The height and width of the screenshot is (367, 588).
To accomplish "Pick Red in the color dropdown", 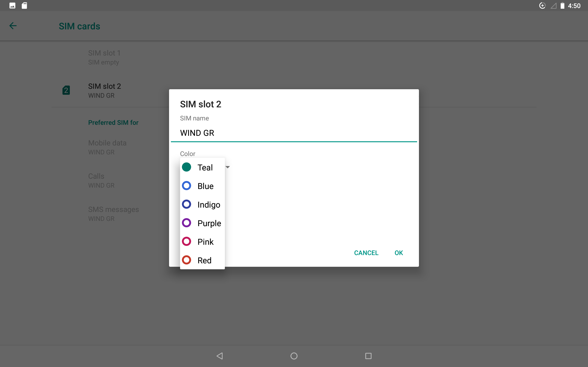I will (x=202, y=260).
